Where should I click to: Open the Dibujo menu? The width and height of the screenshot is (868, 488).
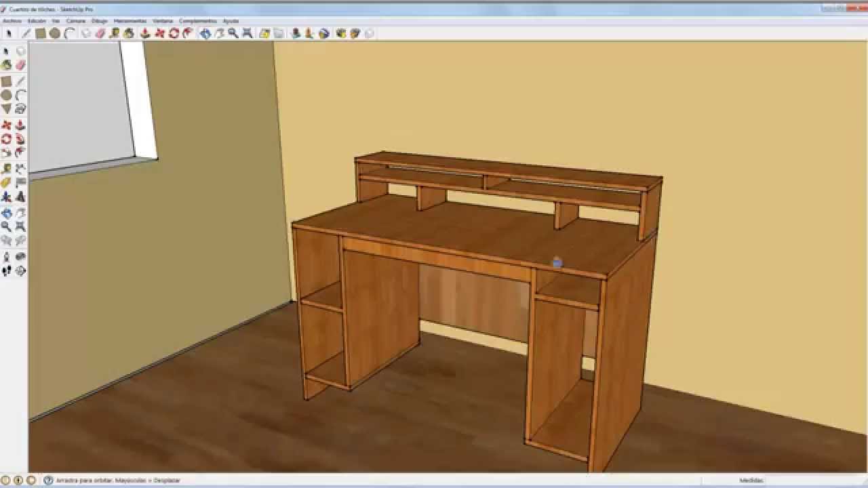(100, 21)
